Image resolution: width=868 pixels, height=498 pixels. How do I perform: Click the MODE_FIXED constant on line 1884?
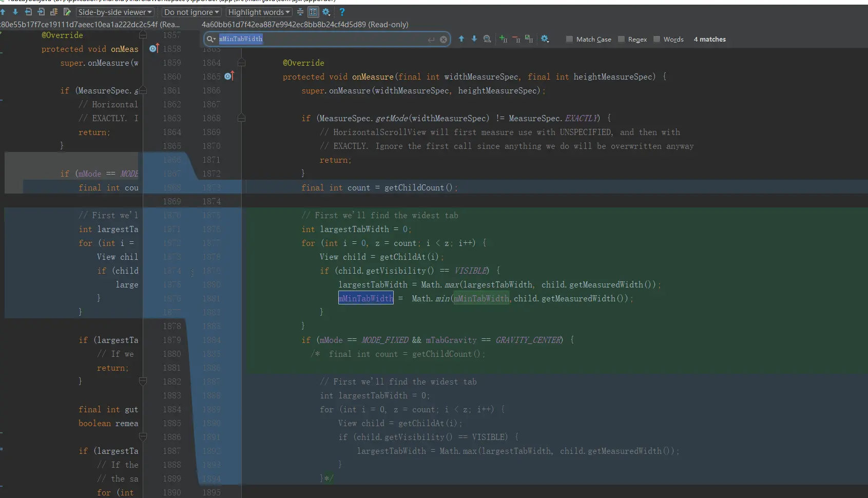[x=385, y=340]
